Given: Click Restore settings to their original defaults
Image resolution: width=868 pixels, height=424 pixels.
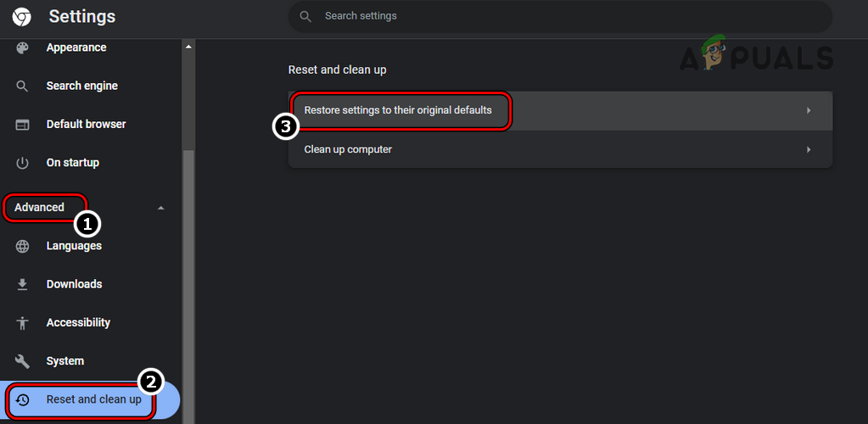Looking at the screenshot, I should [398, 110].
